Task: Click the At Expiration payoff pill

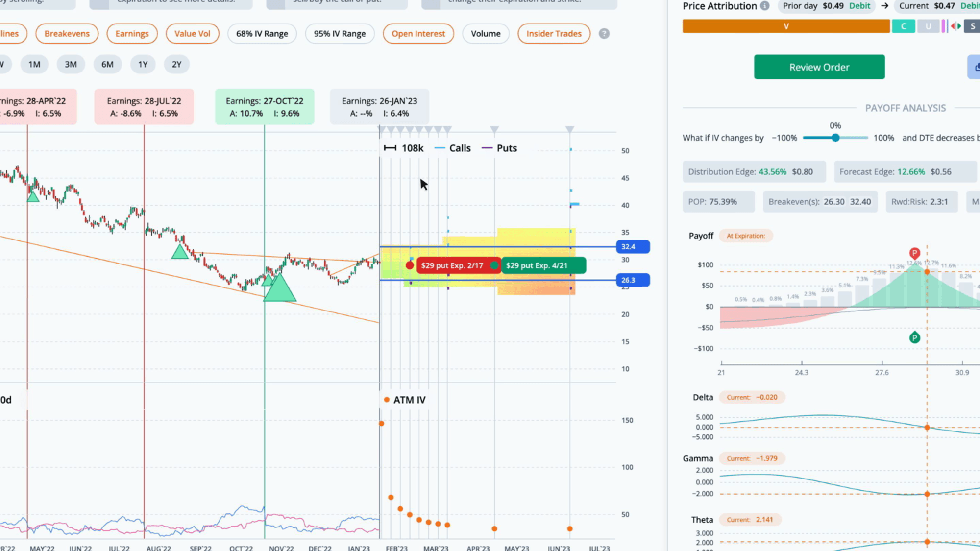Action: [x=746, y=236]
